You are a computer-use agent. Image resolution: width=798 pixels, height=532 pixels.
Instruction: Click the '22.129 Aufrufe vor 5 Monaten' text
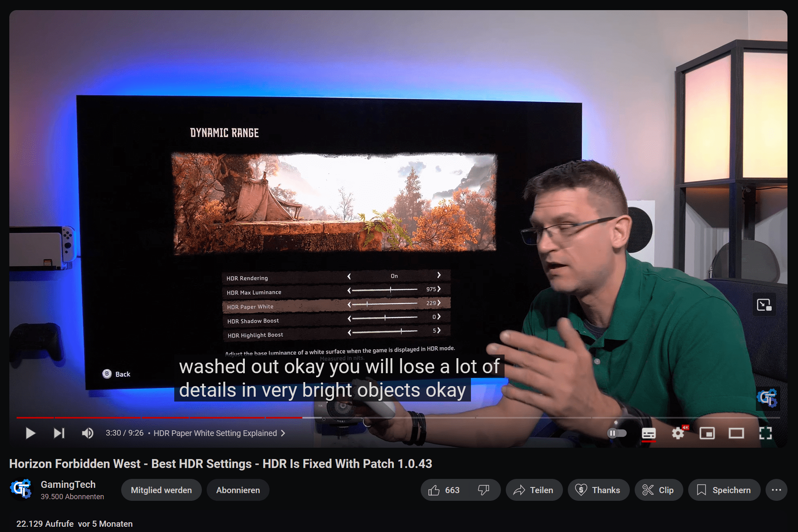coord(75,523)
